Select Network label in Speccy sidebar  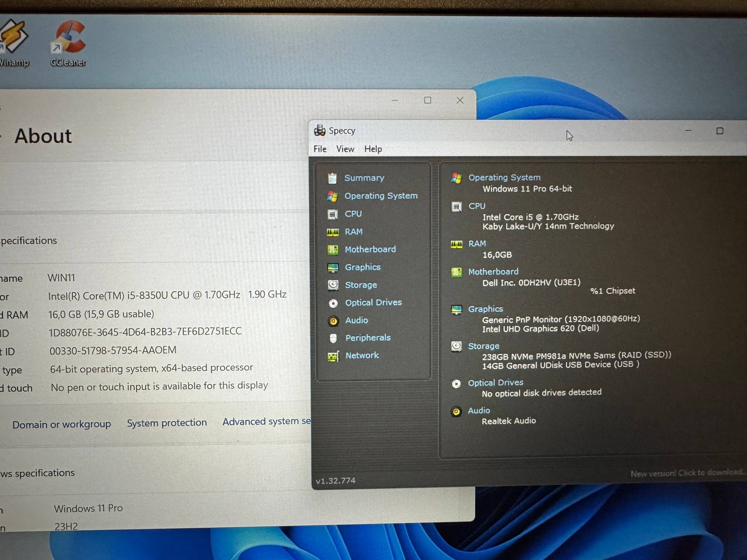tap(362, 355)
